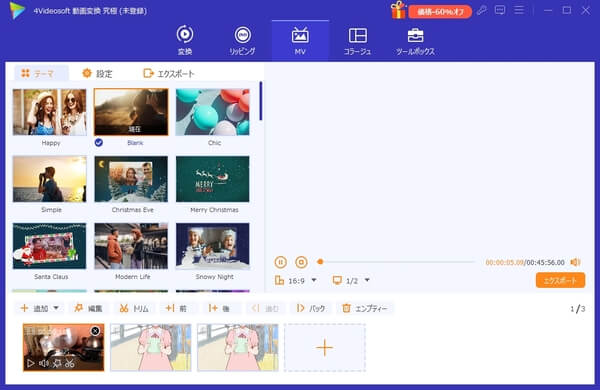Open the feedback message icon
Viewport: 600px width, 390px height.
pos(500,10)
